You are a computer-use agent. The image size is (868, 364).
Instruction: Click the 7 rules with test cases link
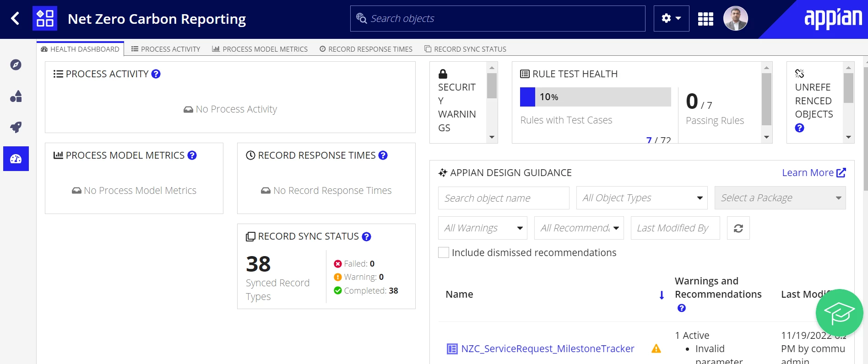point(649,140)
